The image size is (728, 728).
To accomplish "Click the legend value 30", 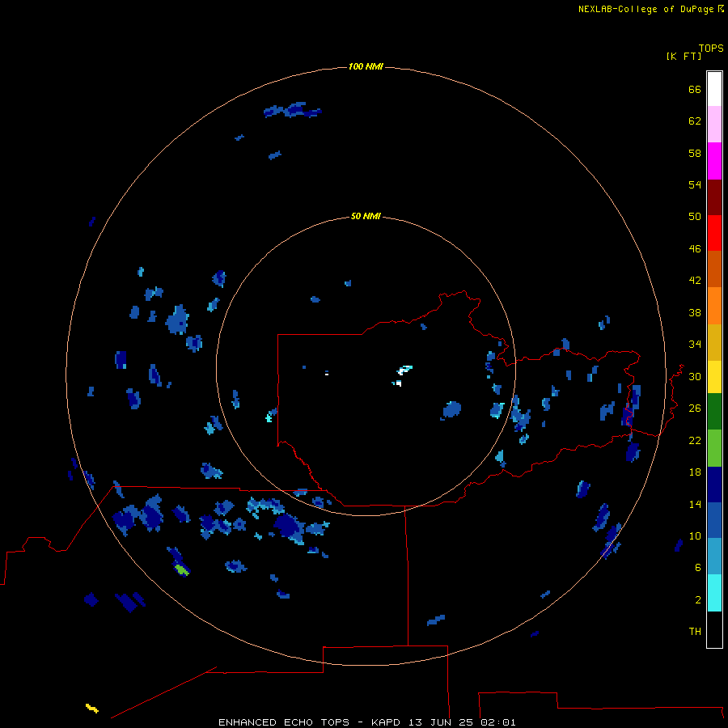I will coord(695,376).
